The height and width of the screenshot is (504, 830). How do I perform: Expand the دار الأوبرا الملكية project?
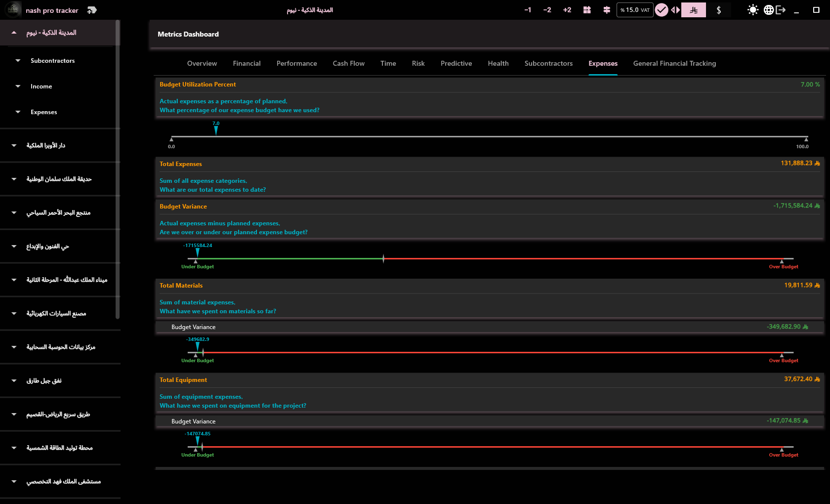14,146
